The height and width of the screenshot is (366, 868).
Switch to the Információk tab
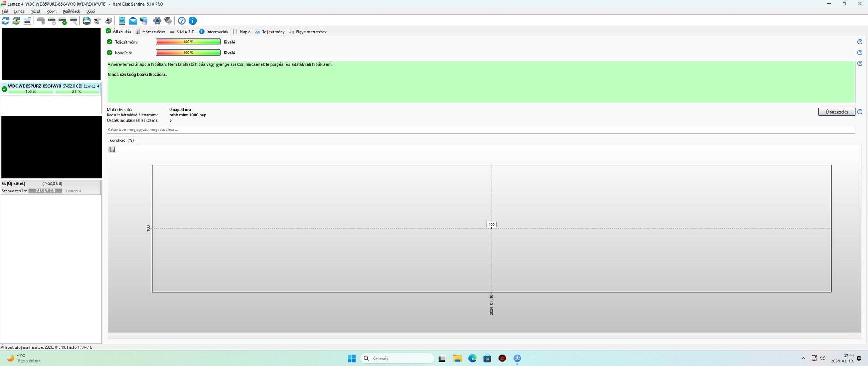click(214, 32)
